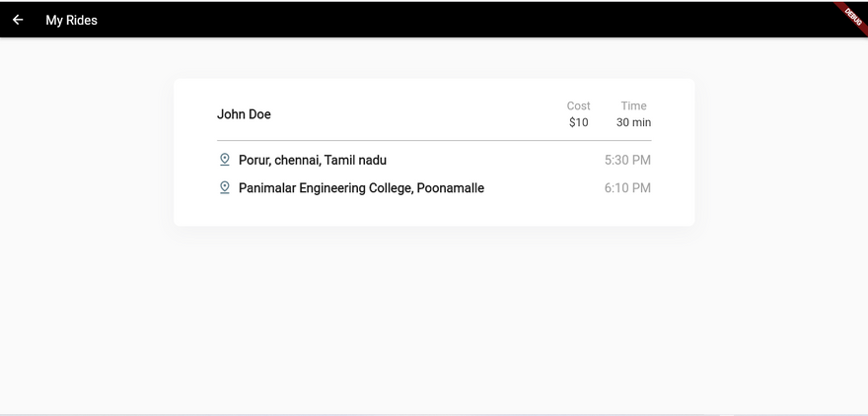
Task: Open the John Doe ride card
Action: click(x=434, y=152)
